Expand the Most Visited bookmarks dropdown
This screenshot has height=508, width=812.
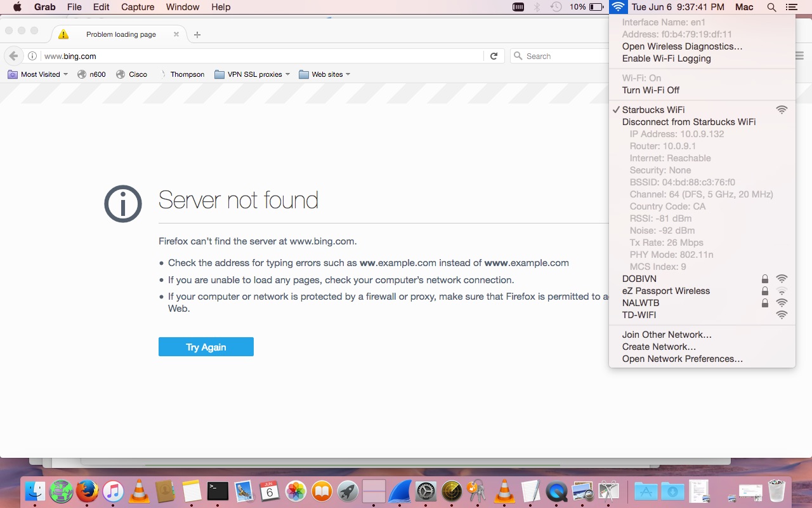click(38, 74)
